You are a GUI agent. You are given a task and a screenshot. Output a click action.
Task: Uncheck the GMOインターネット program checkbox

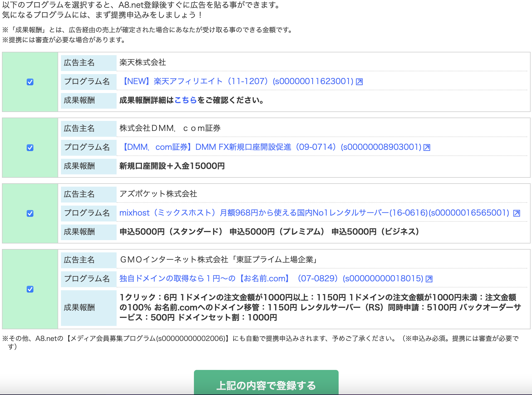(x=30, y=289)
